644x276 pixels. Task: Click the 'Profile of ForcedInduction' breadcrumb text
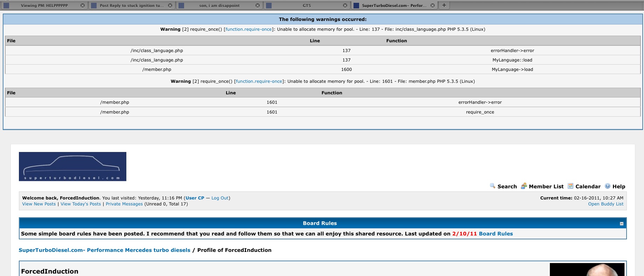(234, 250)
